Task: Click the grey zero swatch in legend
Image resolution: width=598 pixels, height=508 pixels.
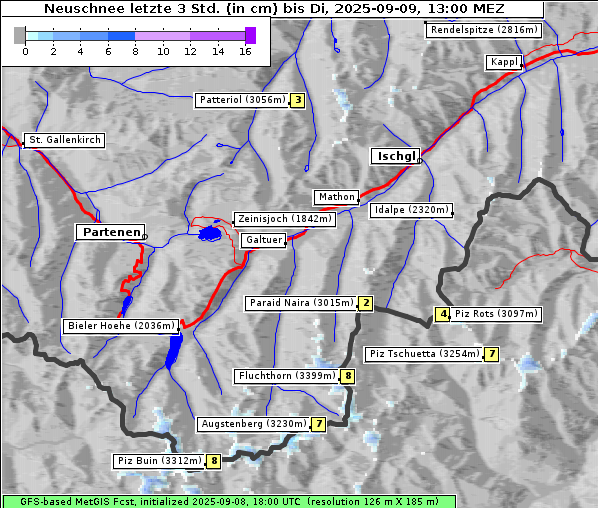Action: pos(19,35)
